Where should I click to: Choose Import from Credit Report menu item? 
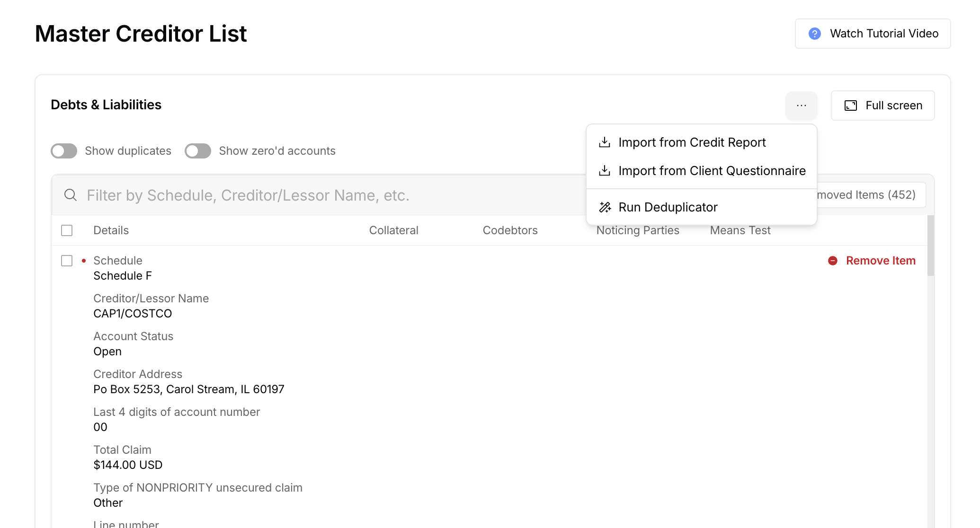click(692, 142)
